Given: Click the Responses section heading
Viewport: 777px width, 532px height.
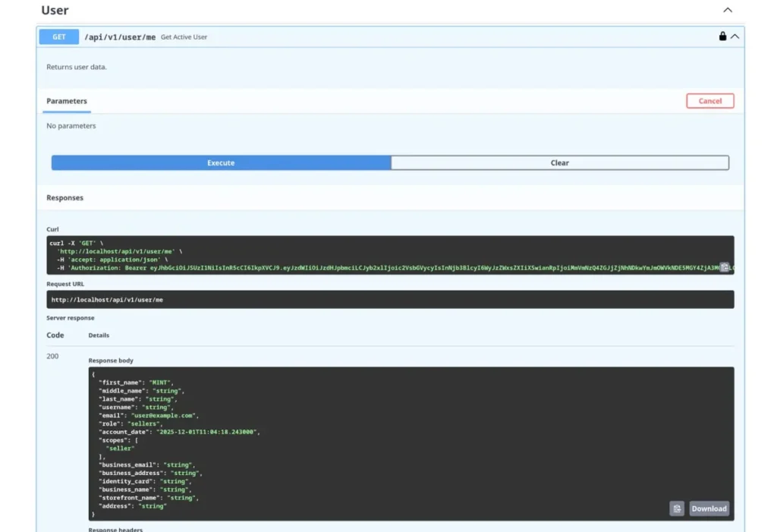Looking at the screenshot, I should click(x=65, y=198).
